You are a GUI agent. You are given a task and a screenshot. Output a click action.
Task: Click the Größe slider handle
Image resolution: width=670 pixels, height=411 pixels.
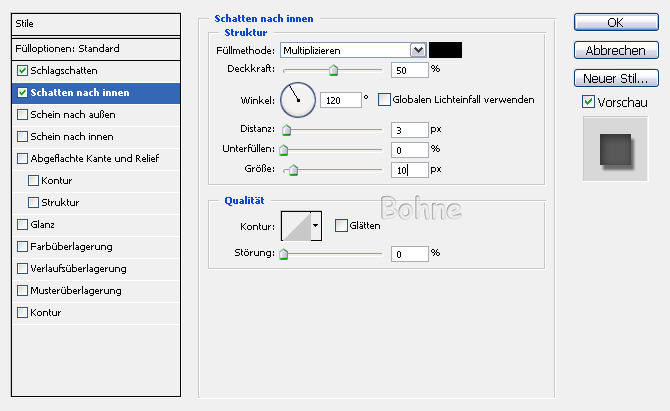(x=293, y=171)
